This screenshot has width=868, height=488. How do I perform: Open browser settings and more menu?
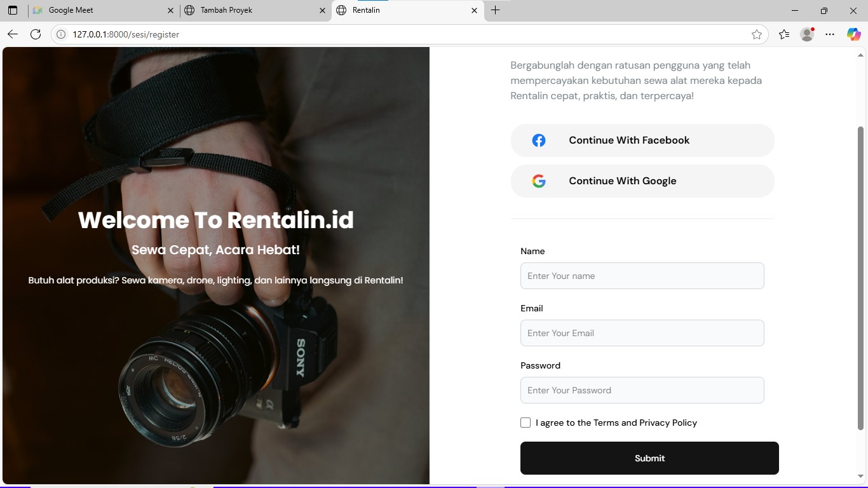[830, 34]
